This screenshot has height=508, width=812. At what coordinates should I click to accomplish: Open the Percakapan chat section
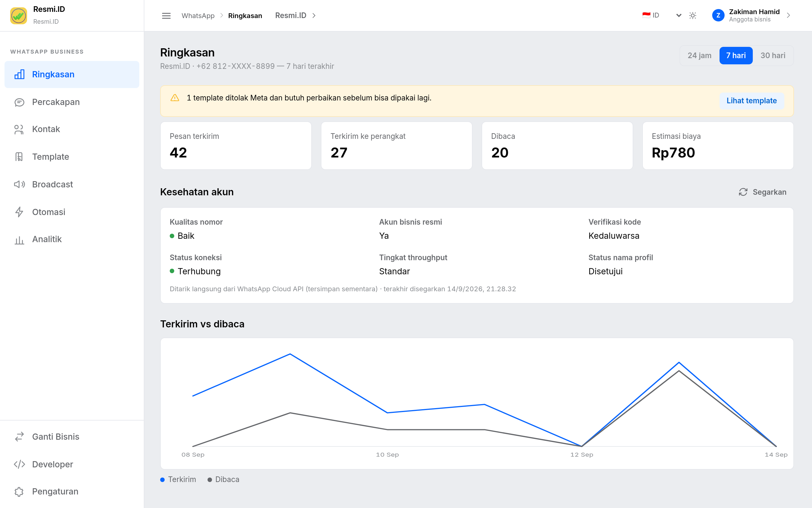point(72,102)
